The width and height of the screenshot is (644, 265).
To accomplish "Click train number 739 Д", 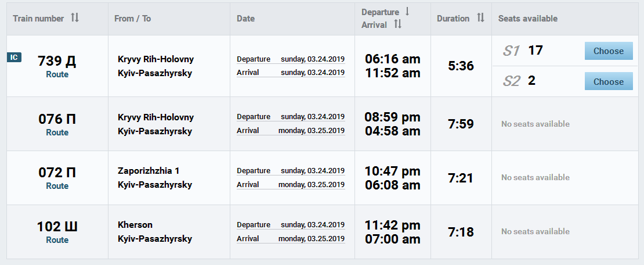I will pyautogui.click(x=57, y=60).
